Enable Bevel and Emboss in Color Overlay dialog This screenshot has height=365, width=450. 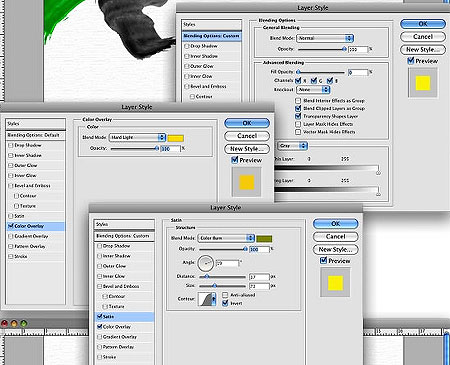pos(10,186)
